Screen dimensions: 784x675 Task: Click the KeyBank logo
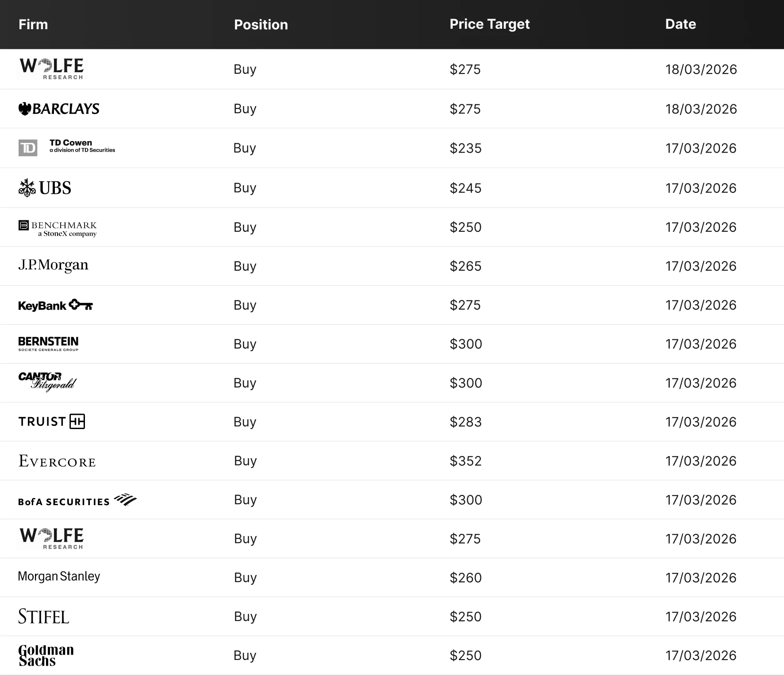click(55, 305)
